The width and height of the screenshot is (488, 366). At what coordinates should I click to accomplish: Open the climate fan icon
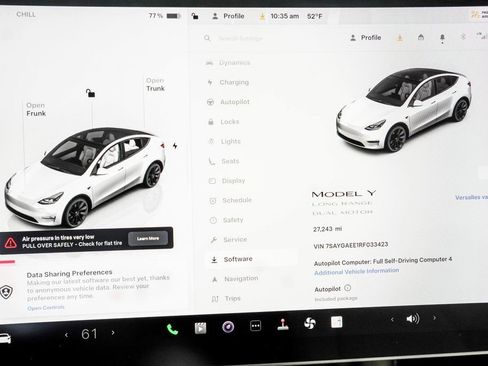310,323
